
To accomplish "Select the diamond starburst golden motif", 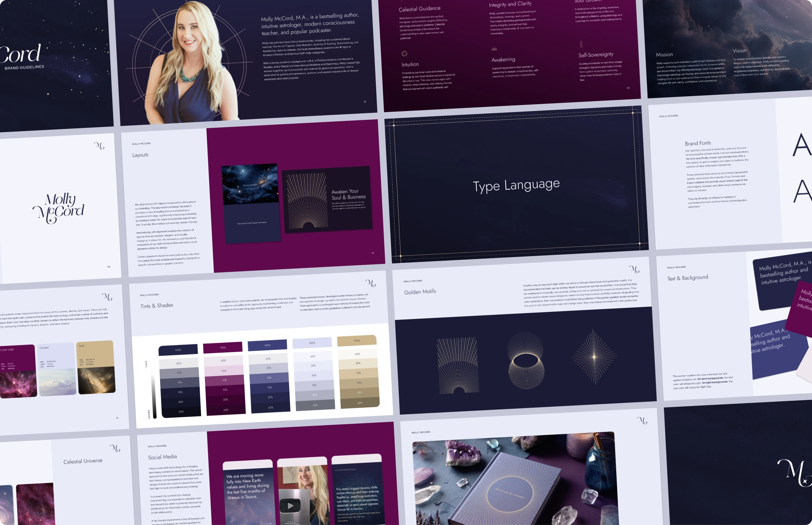I will coord(594,357).
